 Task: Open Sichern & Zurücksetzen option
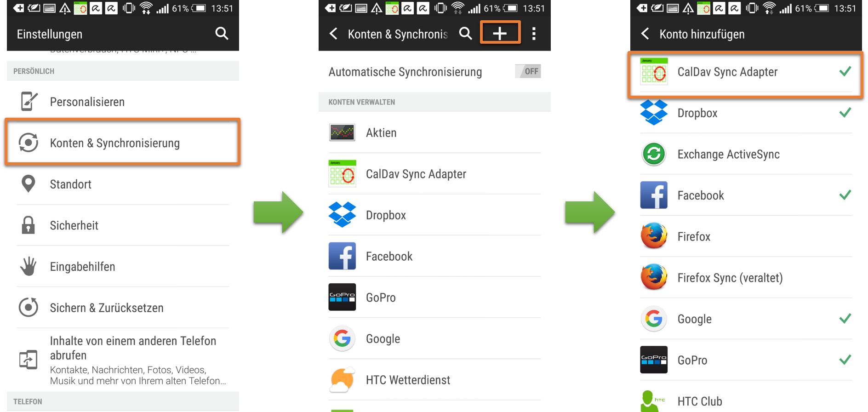pos(123,308)
